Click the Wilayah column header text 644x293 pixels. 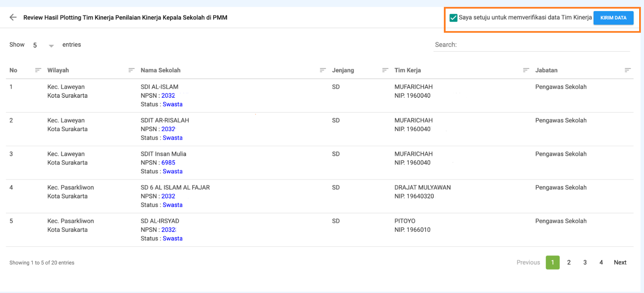58,70
